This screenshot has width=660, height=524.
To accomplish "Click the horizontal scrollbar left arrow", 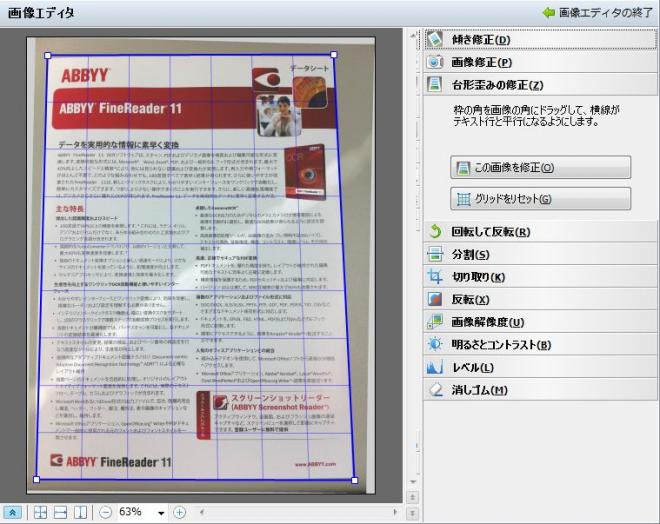I will click(202, 512).
